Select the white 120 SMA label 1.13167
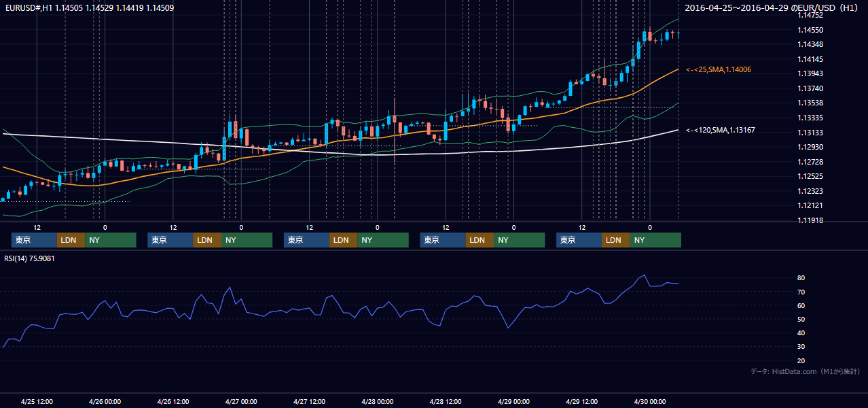 721,130
